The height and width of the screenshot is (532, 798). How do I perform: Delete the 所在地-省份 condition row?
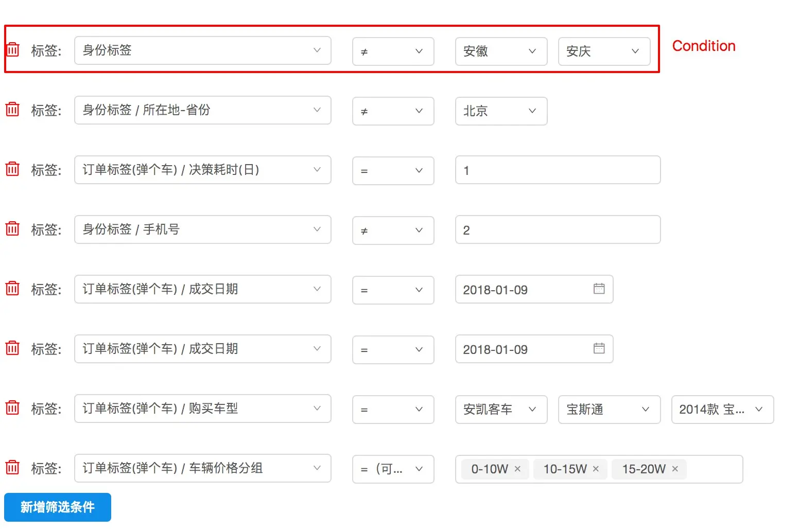click(x=12, y=110)
